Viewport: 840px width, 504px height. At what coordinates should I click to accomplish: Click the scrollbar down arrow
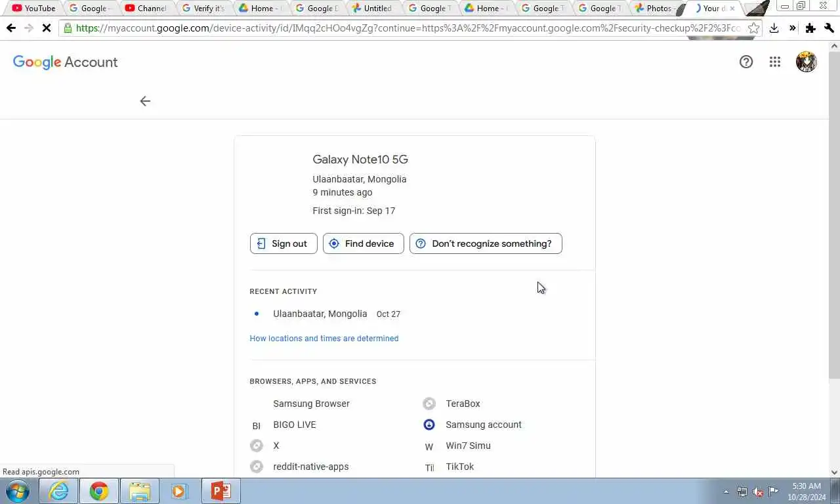point(834,472)
